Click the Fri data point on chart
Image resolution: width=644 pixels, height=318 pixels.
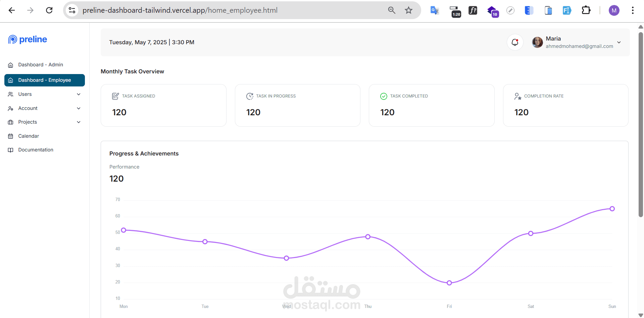tap(449, 283)
